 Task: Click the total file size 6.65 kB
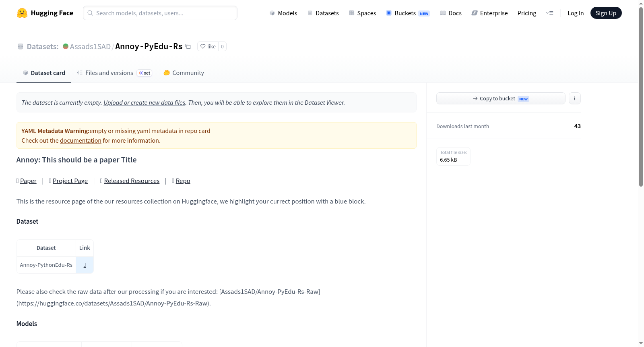coord(448,160)
